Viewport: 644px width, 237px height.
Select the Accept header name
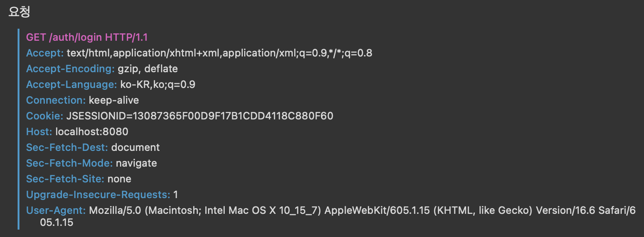tap(44, 53)
